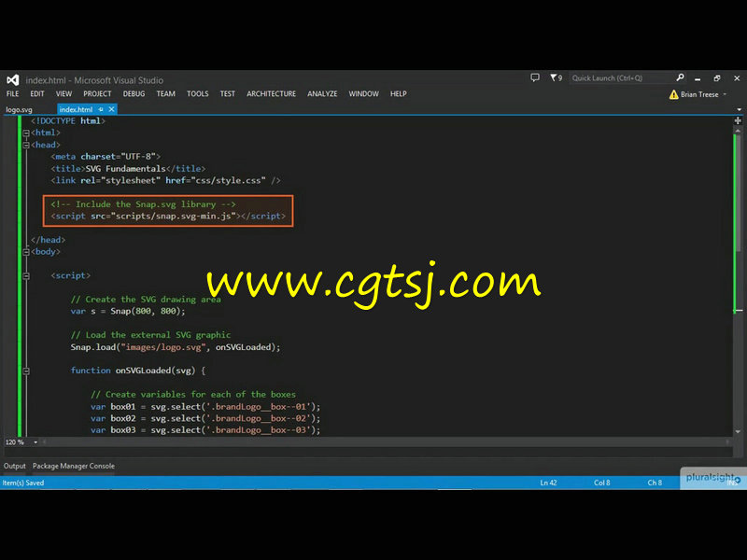Open the EDIT menu
The width and height of the screenshot is (747, 560).
pos(37,94)
